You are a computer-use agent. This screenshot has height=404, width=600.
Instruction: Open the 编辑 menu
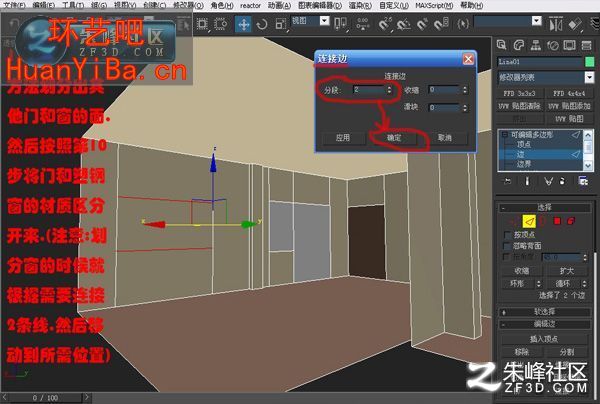(44, 5)
